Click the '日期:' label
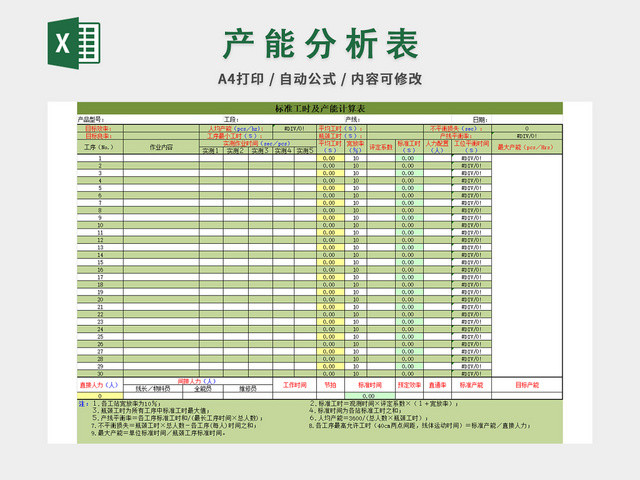Viewport: 640px width, 480px height. [480, 120]
